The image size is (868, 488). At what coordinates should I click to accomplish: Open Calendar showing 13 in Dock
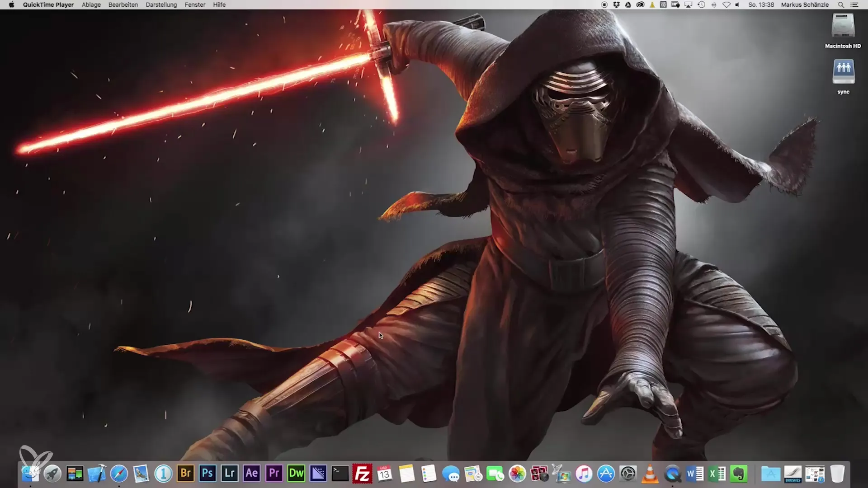[x=385, y=474]
